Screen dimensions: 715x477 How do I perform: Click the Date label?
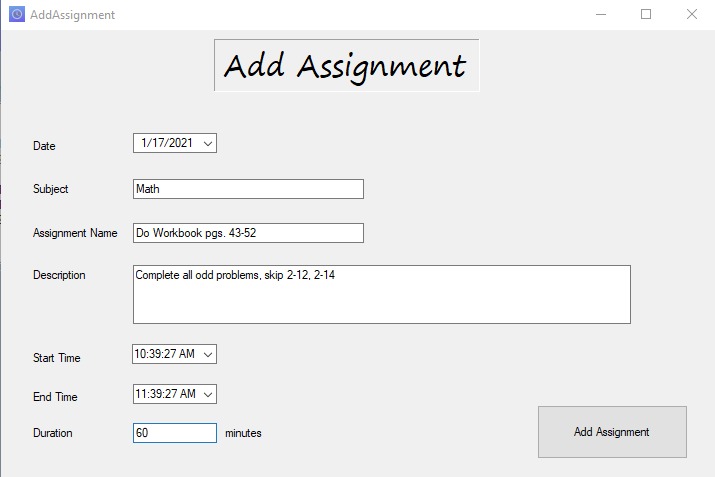(44, 146)
